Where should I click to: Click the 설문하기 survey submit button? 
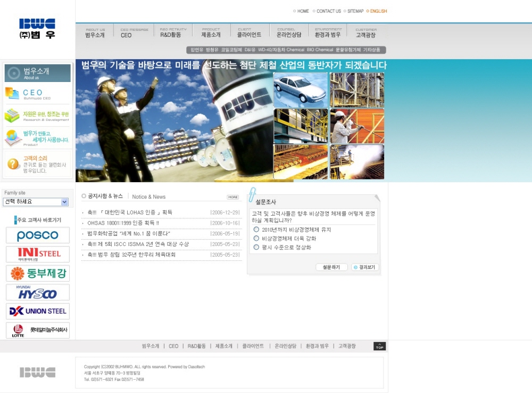point(331,267)
